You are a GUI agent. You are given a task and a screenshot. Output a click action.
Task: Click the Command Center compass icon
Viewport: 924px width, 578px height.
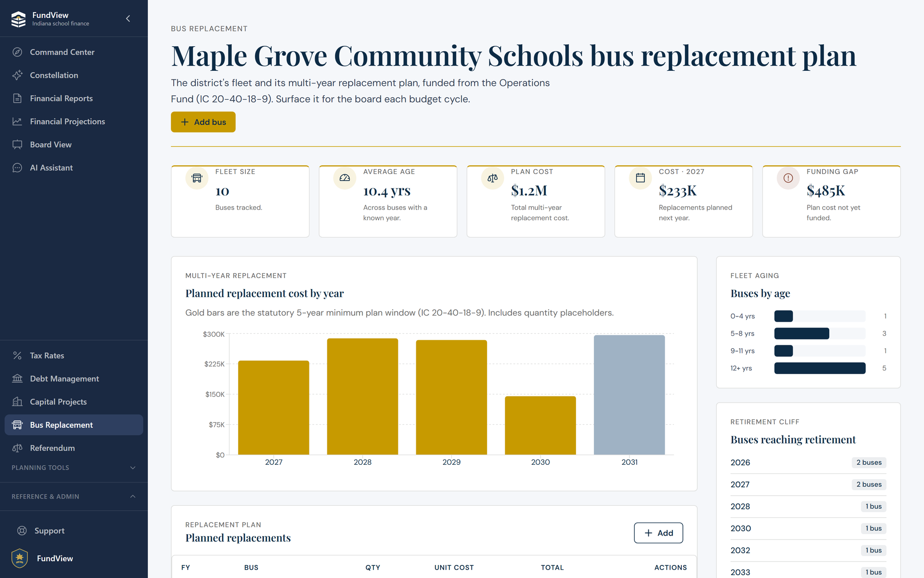click(17, 52)
